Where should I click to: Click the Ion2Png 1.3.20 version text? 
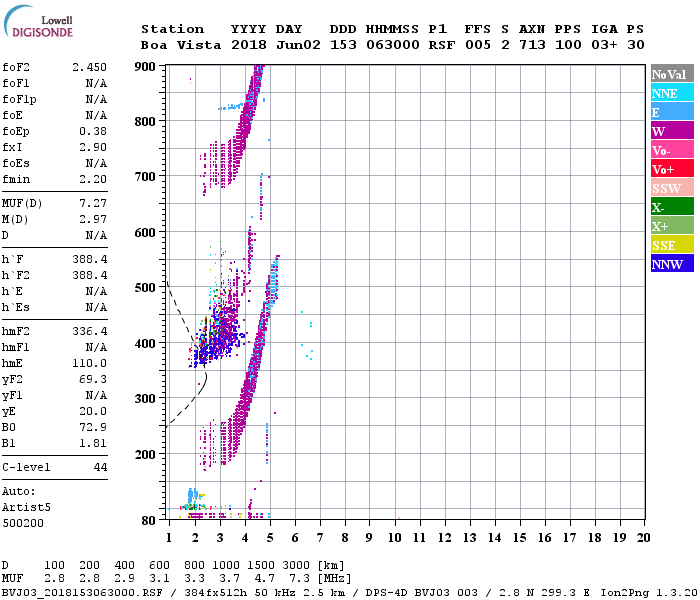point(649,592)
